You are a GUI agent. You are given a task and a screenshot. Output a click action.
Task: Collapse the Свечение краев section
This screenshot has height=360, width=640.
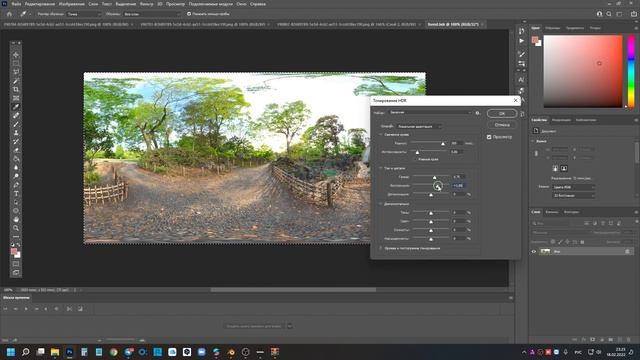381,134
